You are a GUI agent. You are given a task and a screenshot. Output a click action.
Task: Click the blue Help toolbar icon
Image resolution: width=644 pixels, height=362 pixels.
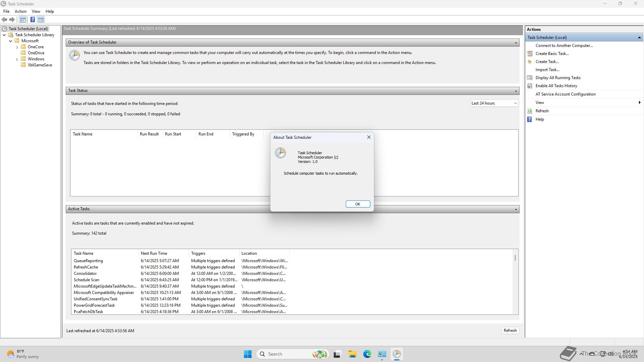[x=33, y=20]
